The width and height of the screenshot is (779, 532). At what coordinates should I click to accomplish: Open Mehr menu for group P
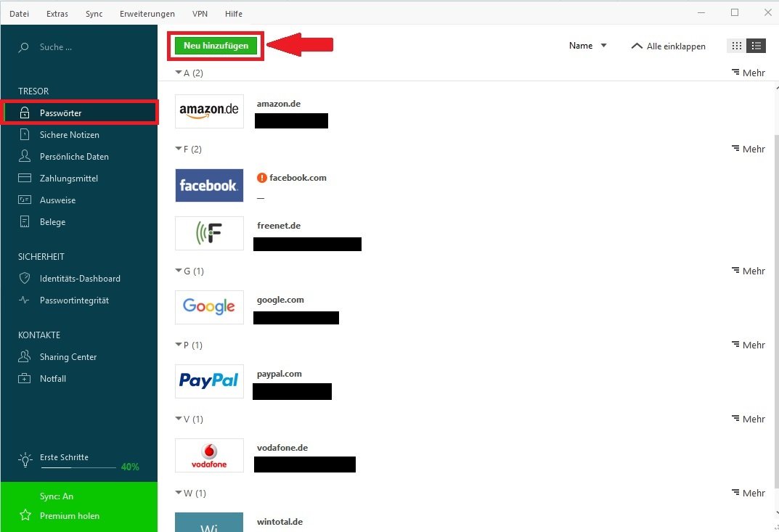[x=749, y=345]
